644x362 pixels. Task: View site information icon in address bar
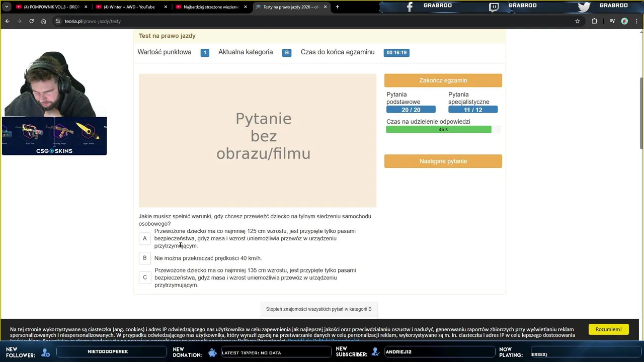pyautogui.click(x=58, y=21)
